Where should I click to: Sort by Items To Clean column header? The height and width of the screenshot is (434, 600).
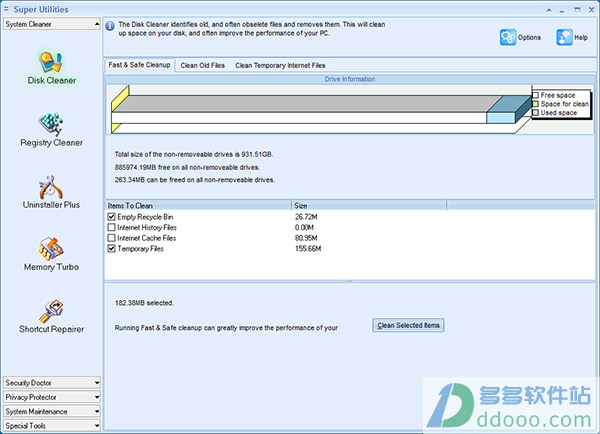tap(198, 206)
